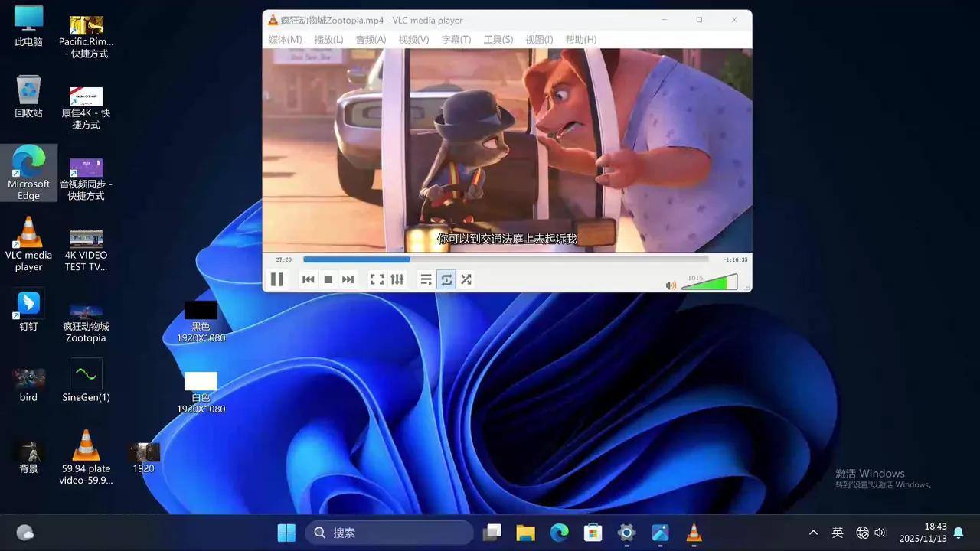Open the 字幕(T) menu
980x551 pixels.
pos(456,40)
